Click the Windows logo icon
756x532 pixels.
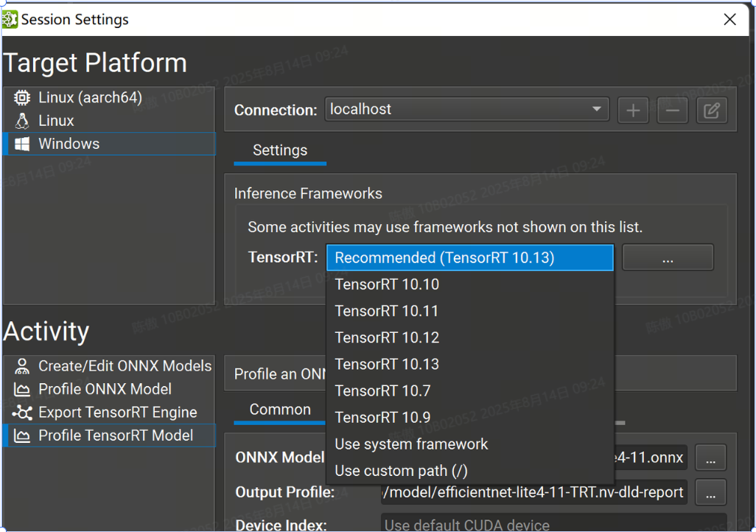pyautogui.click(x=21, y=144)
